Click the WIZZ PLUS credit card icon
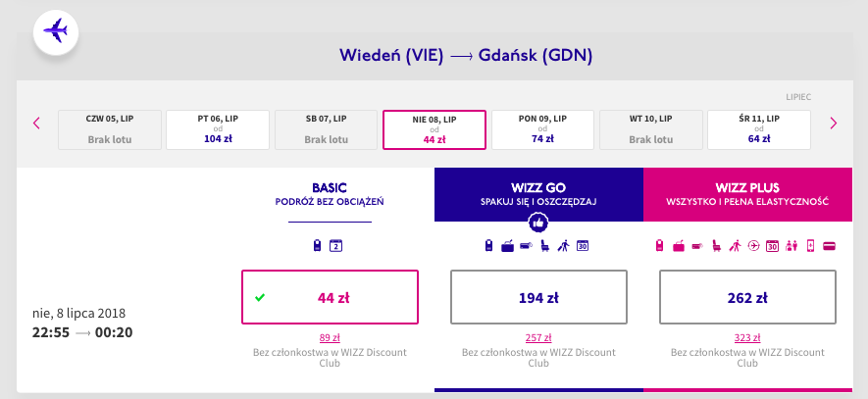Image resolution: width=868 pixels, height=399 pixels. click(829, 245)
